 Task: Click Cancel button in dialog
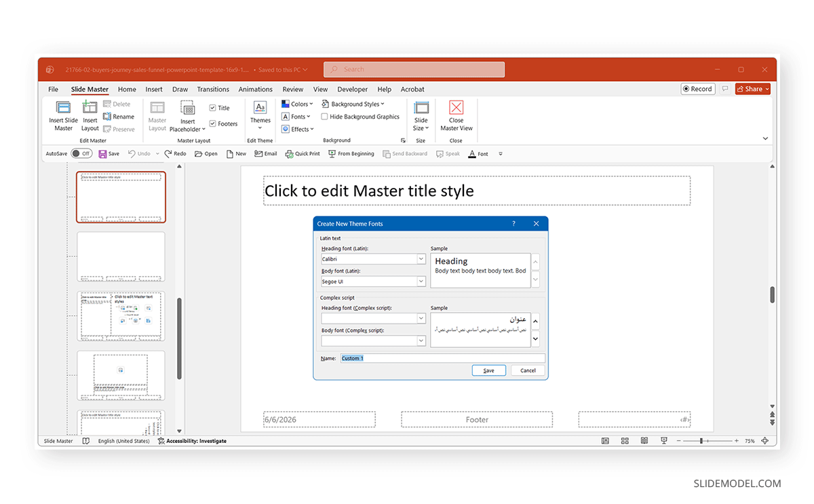coord(528,370)
